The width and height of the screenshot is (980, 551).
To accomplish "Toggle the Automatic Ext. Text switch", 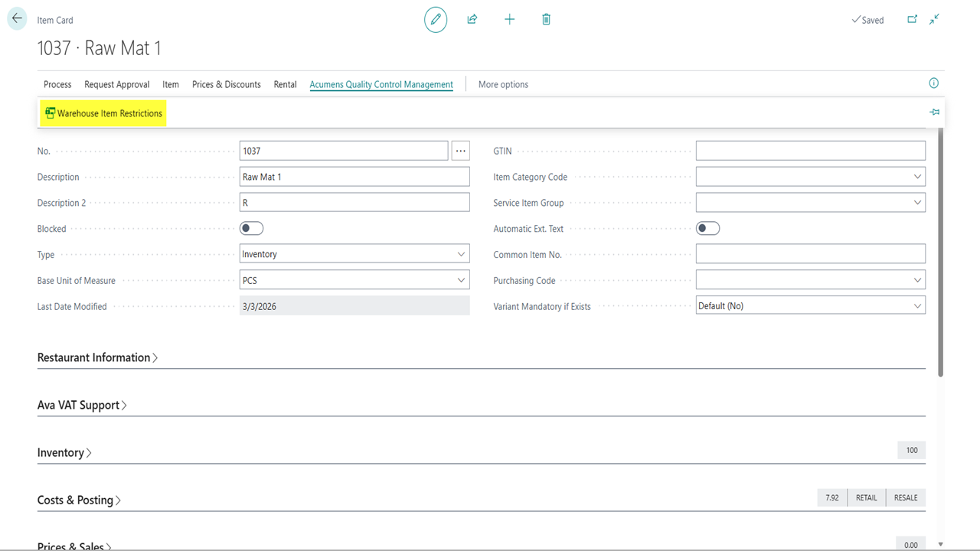I will click(x=707, y=229).
